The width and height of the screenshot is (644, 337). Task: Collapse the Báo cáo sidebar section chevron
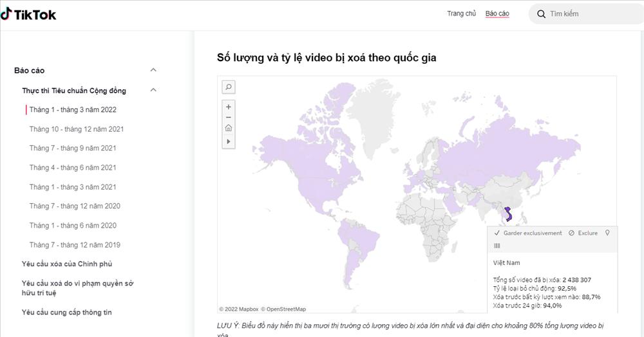153,70
